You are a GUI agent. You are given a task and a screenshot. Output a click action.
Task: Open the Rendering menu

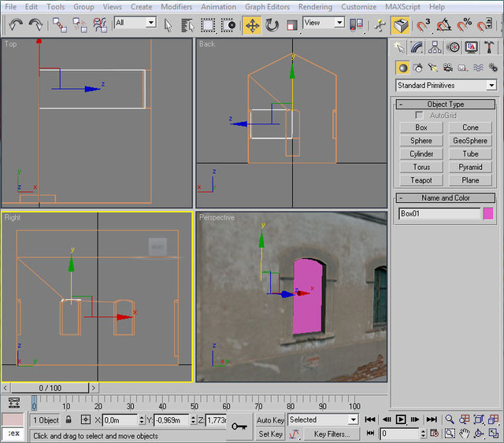[x=315, y=6]
